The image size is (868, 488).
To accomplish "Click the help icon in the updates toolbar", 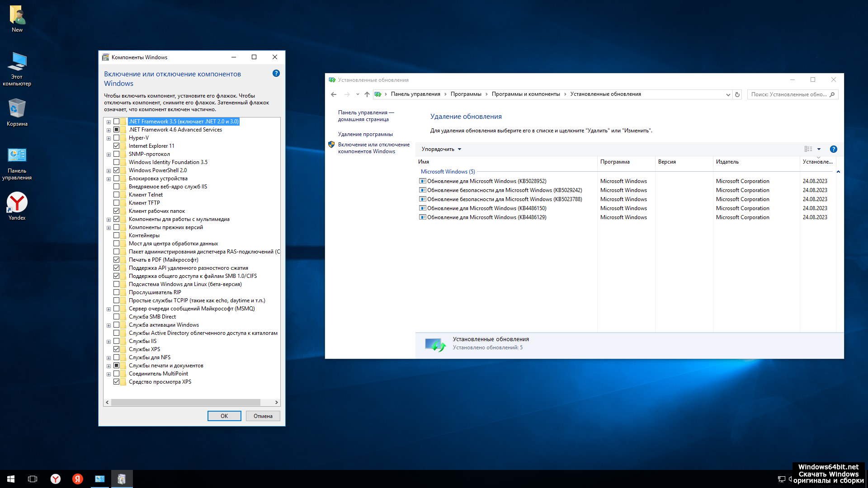I will click(833, 149).
